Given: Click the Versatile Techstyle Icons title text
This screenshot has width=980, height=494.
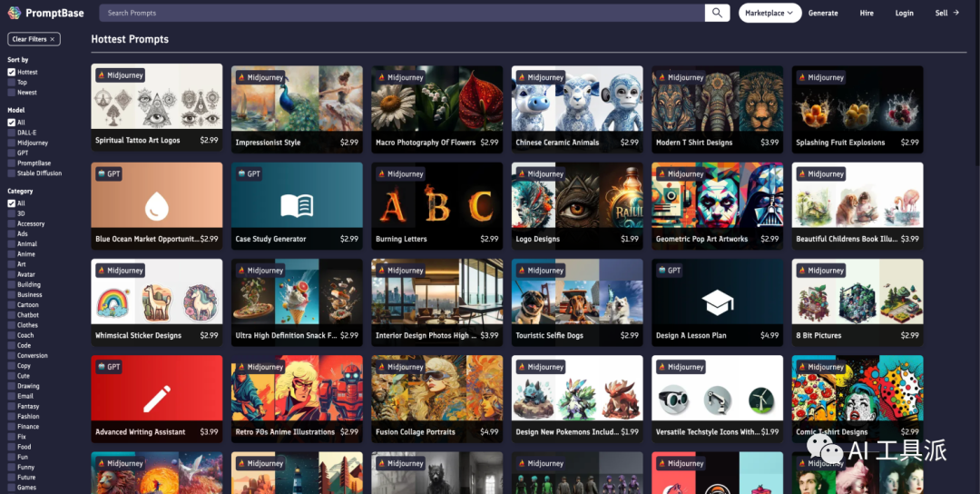Looking at the screenshot, I should [708, 432].
